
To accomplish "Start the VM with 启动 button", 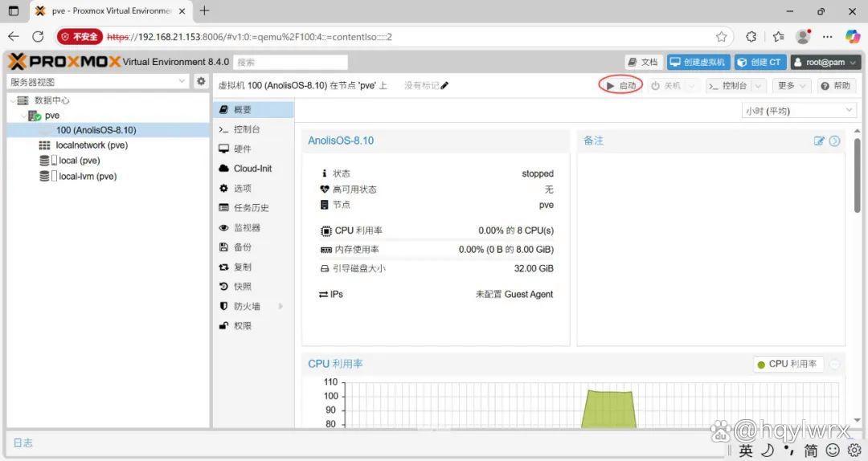I will [x=621, y=86].
